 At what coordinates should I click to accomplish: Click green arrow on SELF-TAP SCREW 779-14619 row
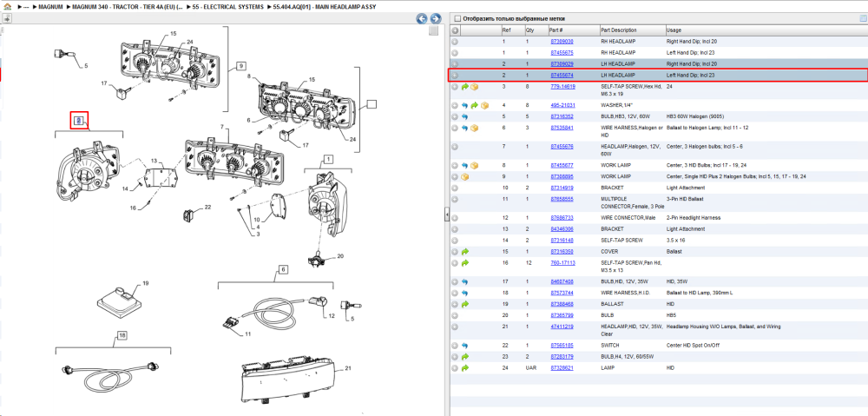[465, 87]
